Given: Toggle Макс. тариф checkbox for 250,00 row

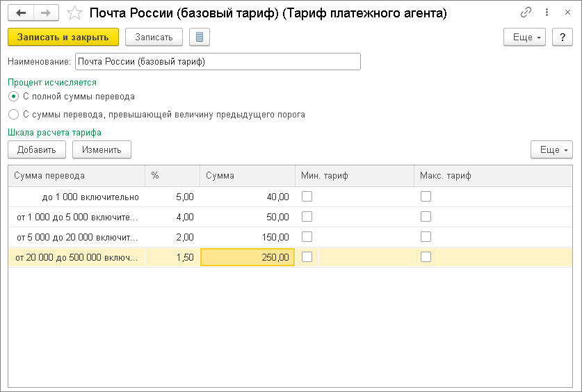Looking at the screenshot, I should pyautogui.click(x=426, y=257).
